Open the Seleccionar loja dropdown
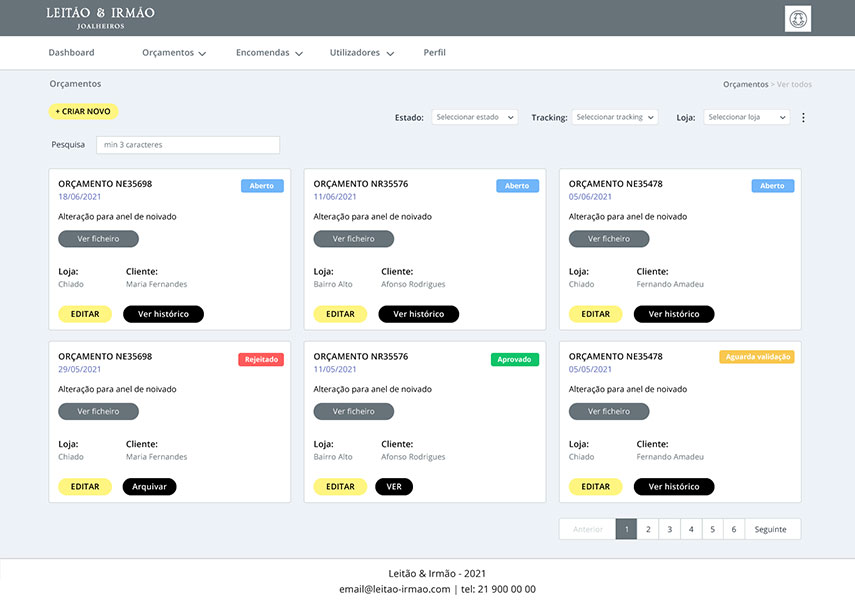Viewport: 855px width, 600px height. pos(747,116)
